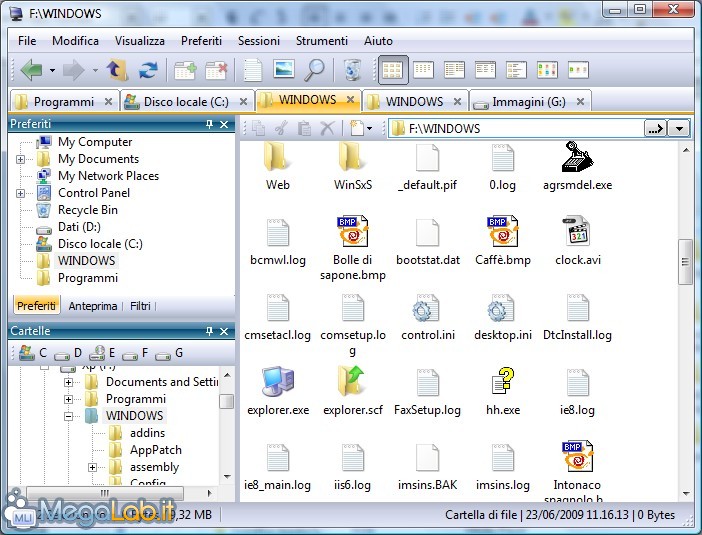Select the hh.exe help file icon
This screenshot has height=535, width=702.
coord(503,381)
